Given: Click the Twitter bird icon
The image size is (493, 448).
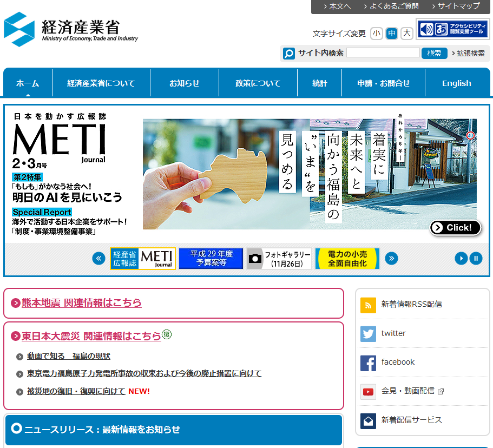Looking at the screenshot, I should (368, 334).
